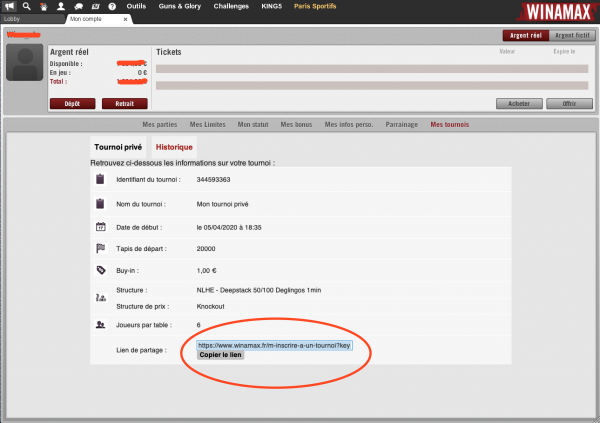Switch to the Lobby tab
The height and width of the screenshot is (423, 600).
[x=33, y=19]
